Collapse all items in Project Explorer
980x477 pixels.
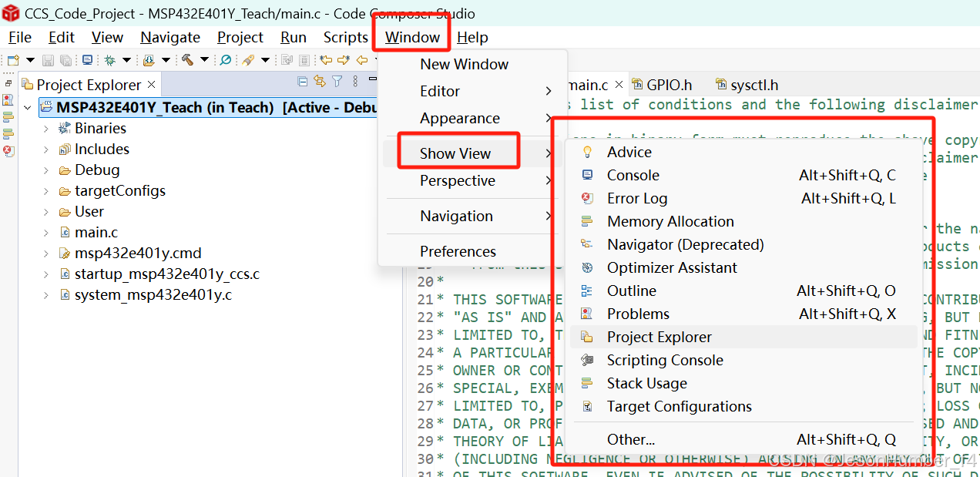[302, 81]
